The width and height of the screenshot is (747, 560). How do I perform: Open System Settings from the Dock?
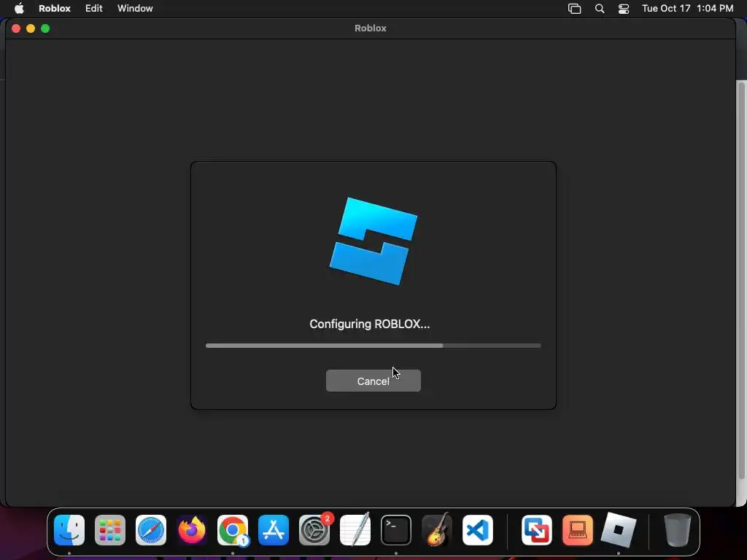pos(314,530)
